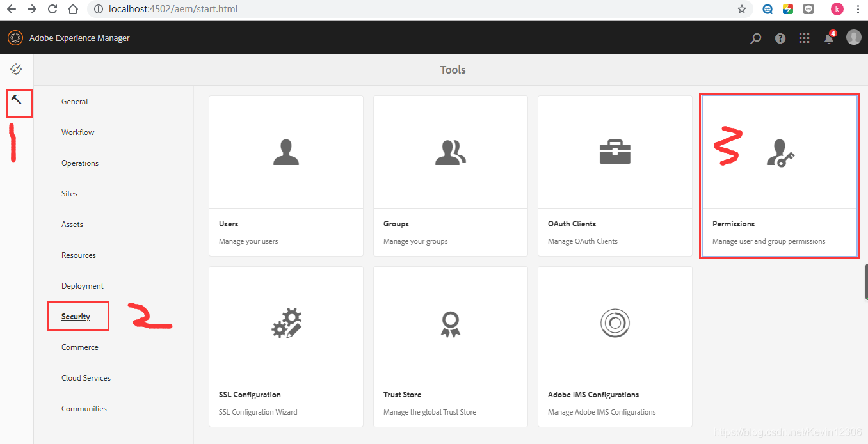The width and height of the screenshot is (868, 444).
Task: Click the Tools page heading
Action: [x=453, y=70]
